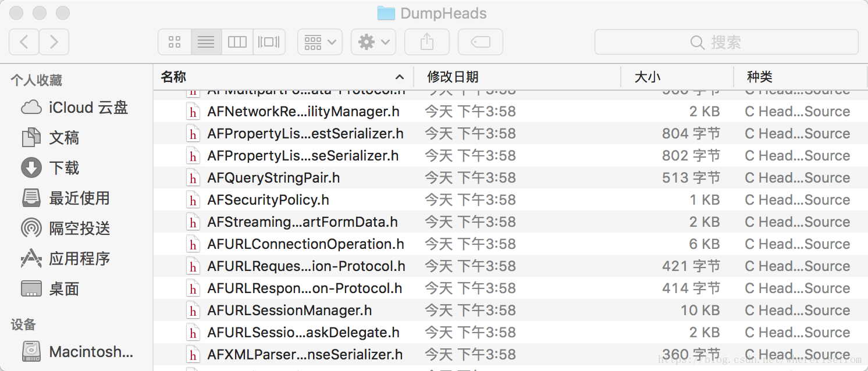This screenshot has height=371, width=868.
Task: Click the 421 字节 size value
Action: click(691, 266)
